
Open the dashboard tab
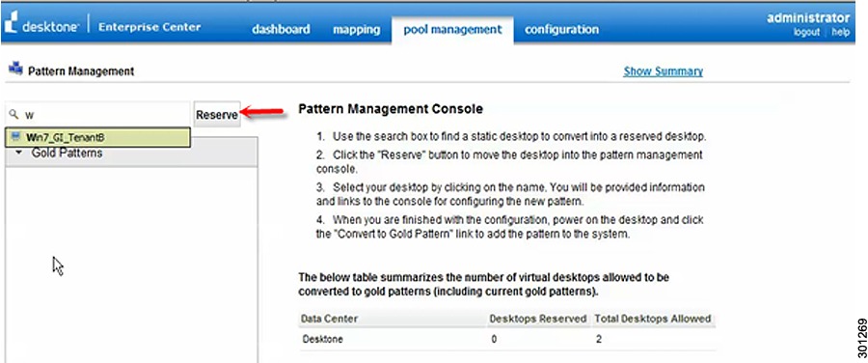click(281, 29)
